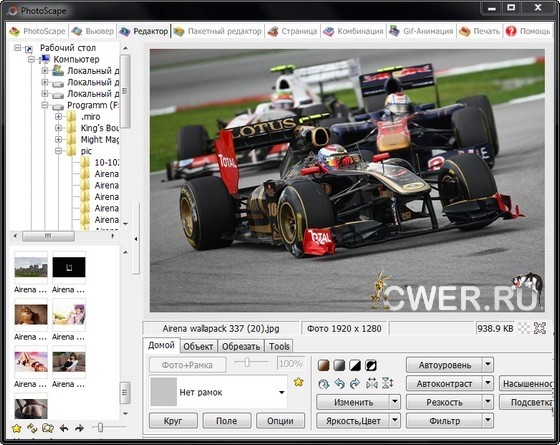Select the 10-10 folder in the tree

pos(106,162)
